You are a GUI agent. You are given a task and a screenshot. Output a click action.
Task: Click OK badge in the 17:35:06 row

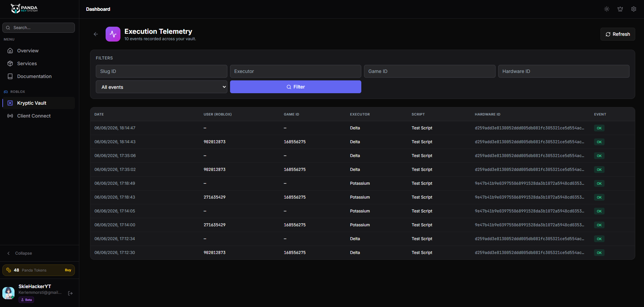tap(599, 156)
